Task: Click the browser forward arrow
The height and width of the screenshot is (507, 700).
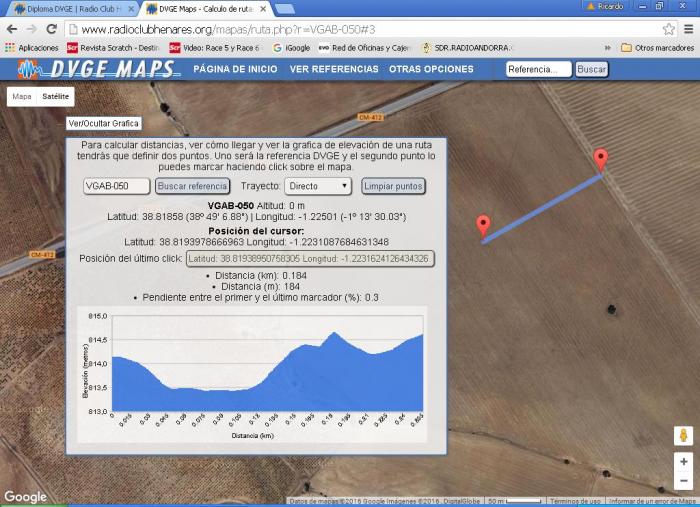Action: coord(32,29)
